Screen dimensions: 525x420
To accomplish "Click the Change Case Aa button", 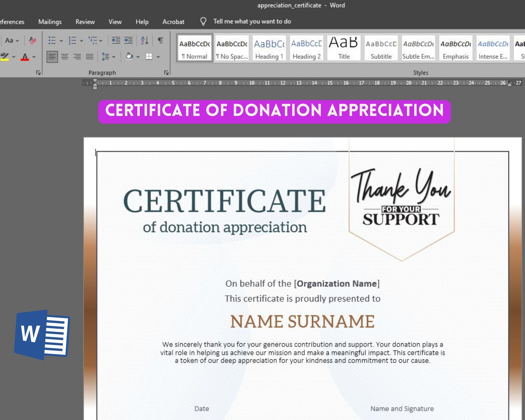I will [9, 40].
